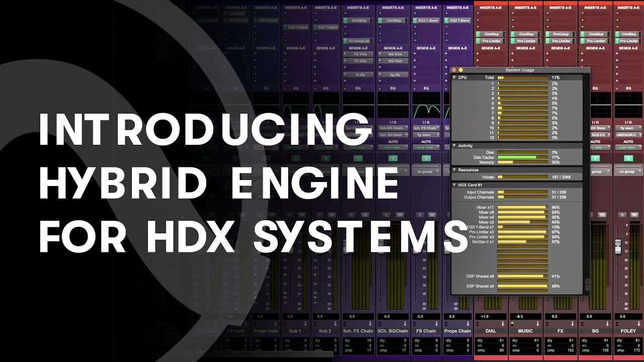
Task: Open the fx dly send
Action: coord(358,74)
